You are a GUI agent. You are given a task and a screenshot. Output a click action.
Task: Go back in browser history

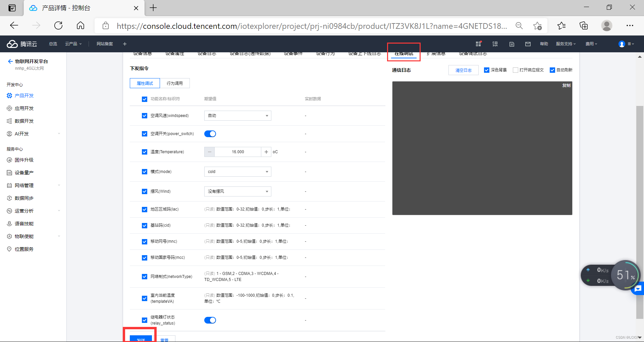(14, 25)
